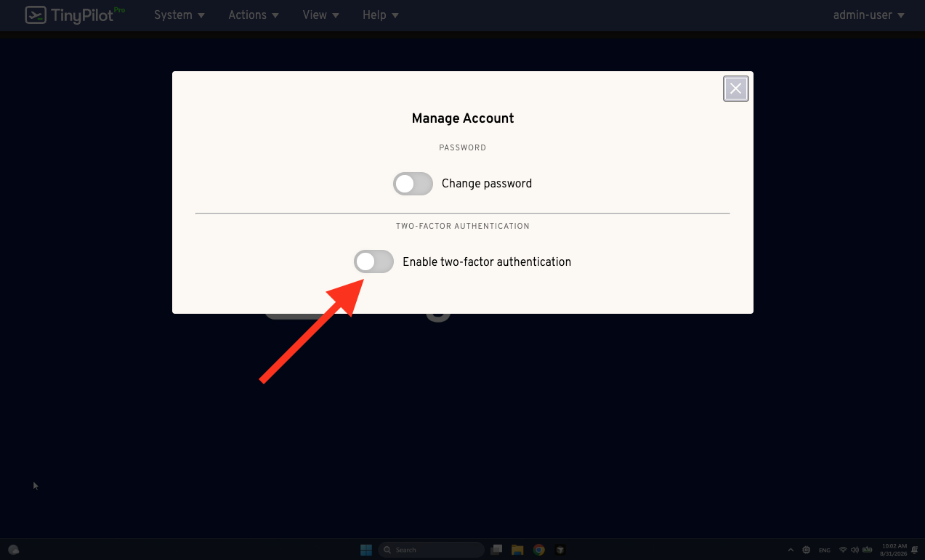Open Task View in the taskbar
Image resolution: width=925 pixels, height=560 pixels.
coord(497,550)
